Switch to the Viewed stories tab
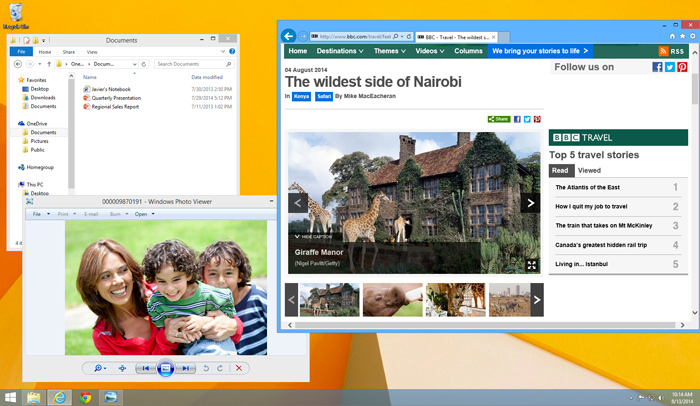The height and width of the screenshot is (406, 700). 589,171
